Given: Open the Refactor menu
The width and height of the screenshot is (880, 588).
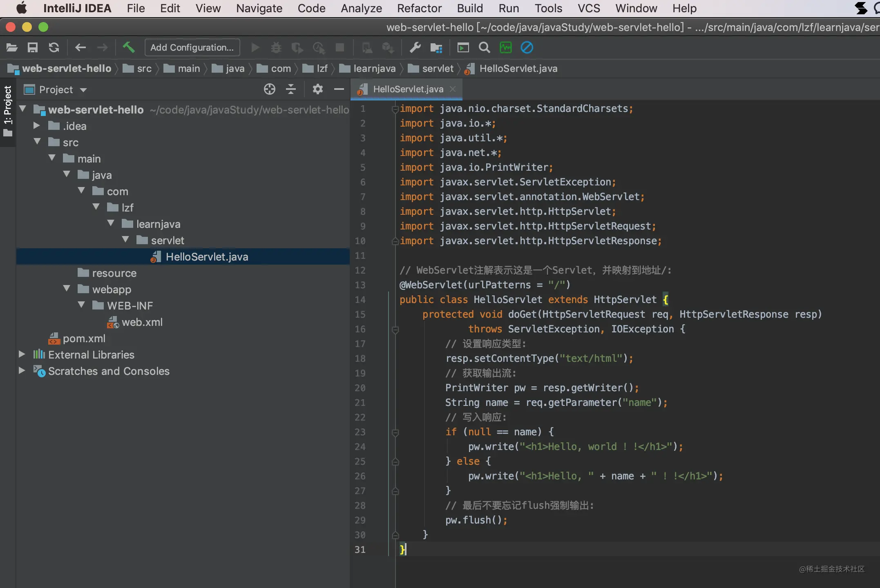Looking at the screenshot, I should pos(419,8).
